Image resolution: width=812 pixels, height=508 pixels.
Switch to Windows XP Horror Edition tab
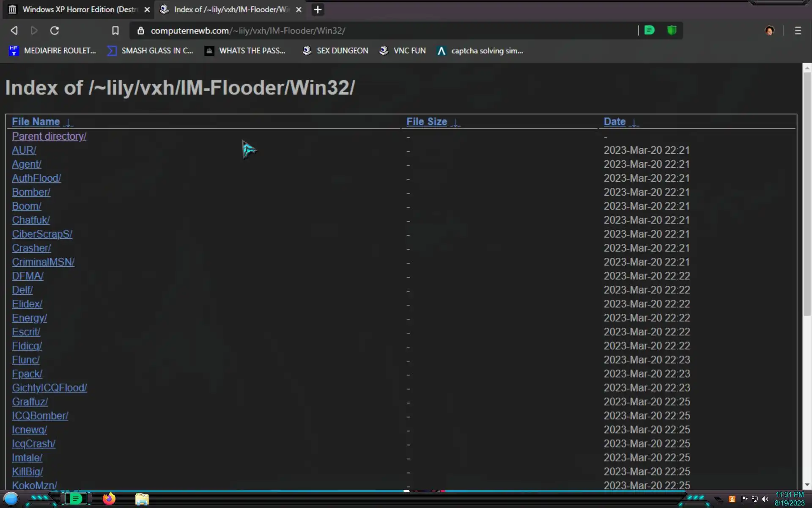80,9
